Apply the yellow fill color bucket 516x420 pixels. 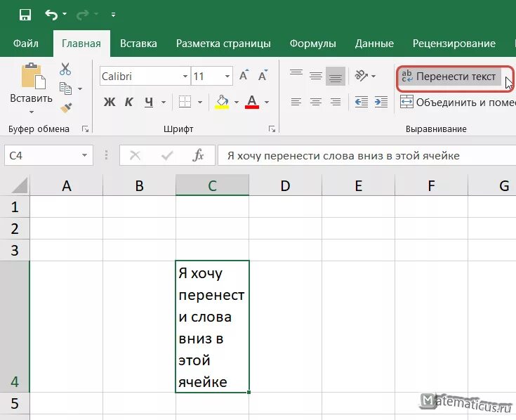coord(222,102)
